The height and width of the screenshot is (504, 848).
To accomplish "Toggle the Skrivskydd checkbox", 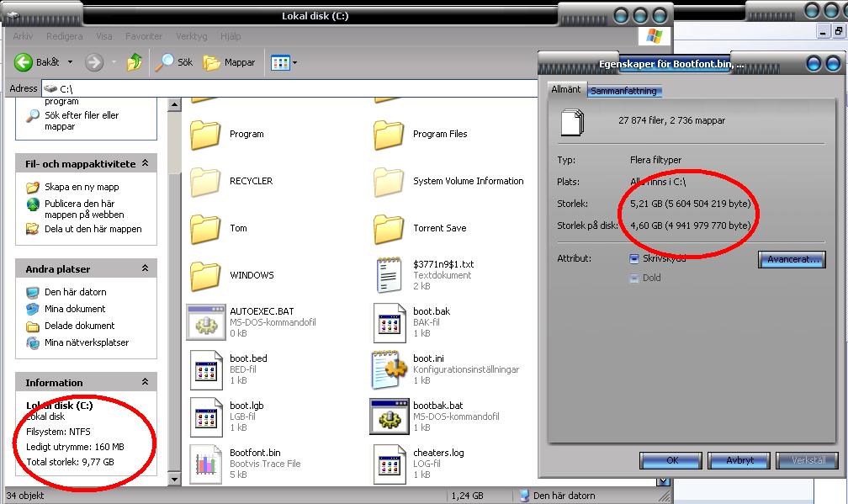I will click(x=634, y=259).
